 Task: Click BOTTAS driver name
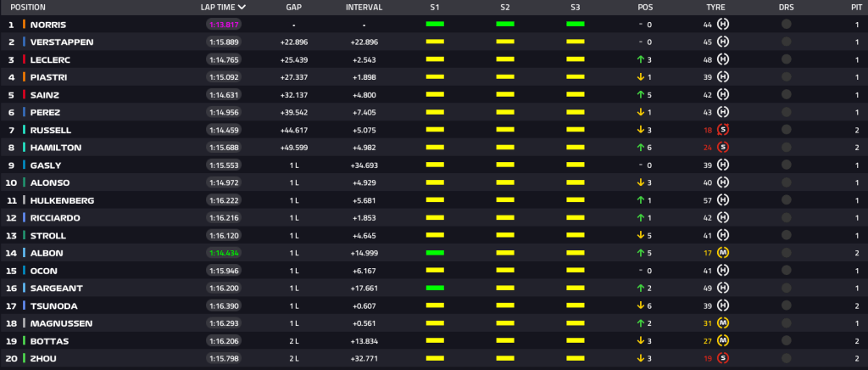tap(50, 340)
